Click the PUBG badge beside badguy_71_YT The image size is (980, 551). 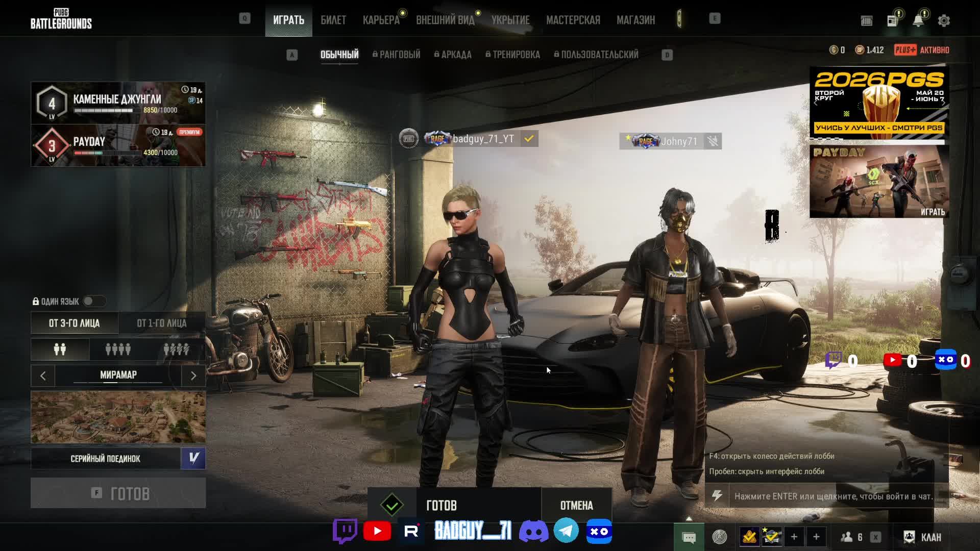(408, 139)
